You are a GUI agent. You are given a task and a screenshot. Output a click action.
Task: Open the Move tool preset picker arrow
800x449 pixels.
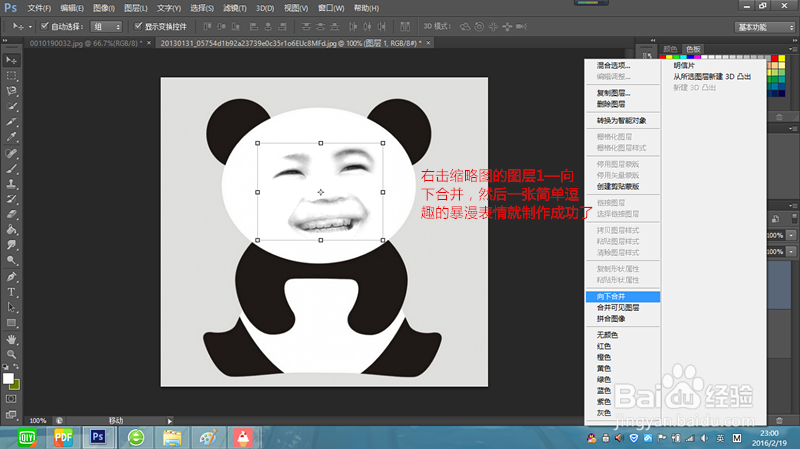(30, 27)
